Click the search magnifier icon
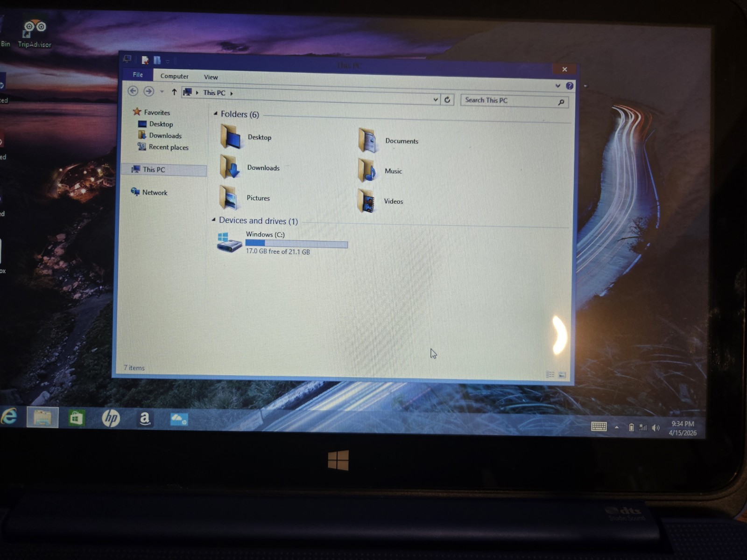 561,102
